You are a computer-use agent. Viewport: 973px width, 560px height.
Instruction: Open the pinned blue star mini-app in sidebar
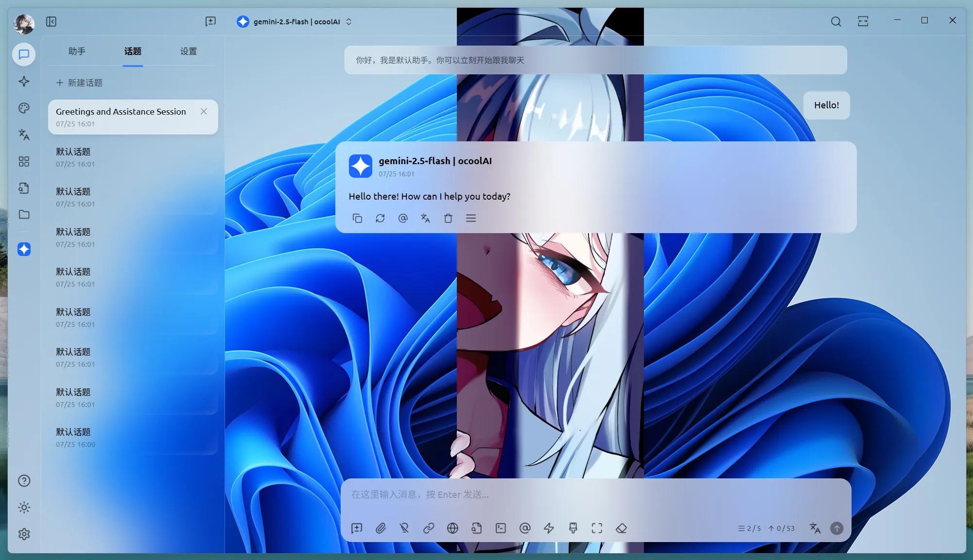tap(24, 249)
